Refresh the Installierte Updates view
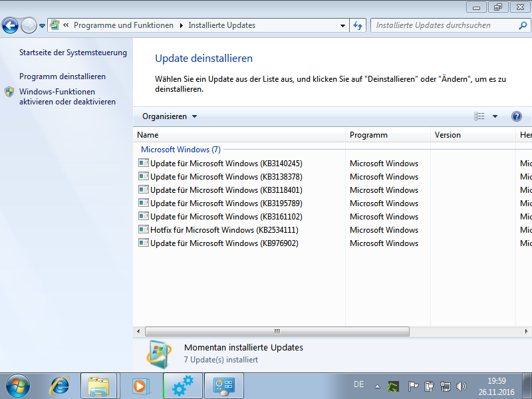Screen dimensions: 532x399 (x=358, y=25)
